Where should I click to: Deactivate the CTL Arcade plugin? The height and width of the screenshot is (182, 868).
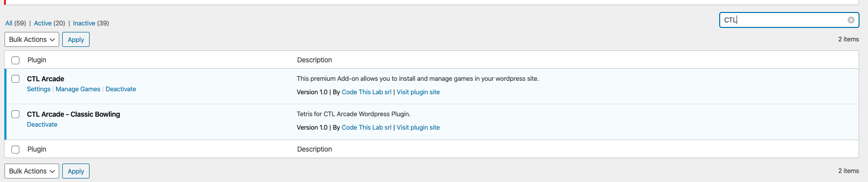pyautogui.click(x=121, y=89)
